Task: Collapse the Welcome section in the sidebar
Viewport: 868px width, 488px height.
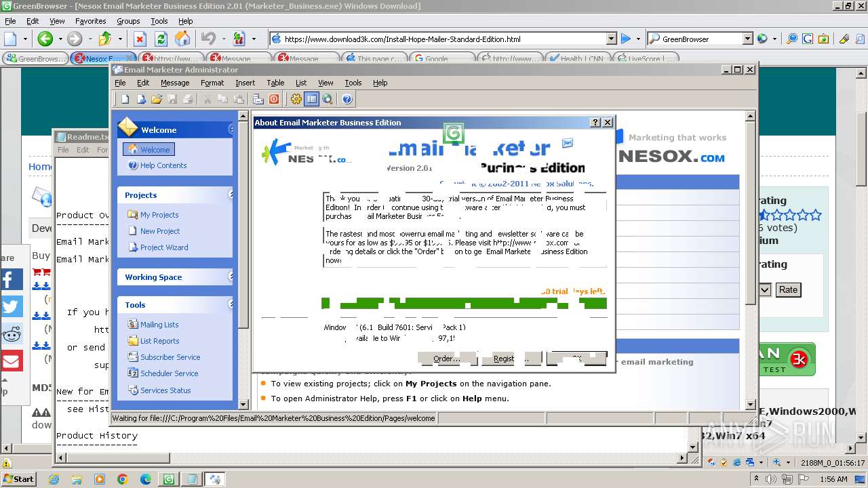Action: [231, 129]
